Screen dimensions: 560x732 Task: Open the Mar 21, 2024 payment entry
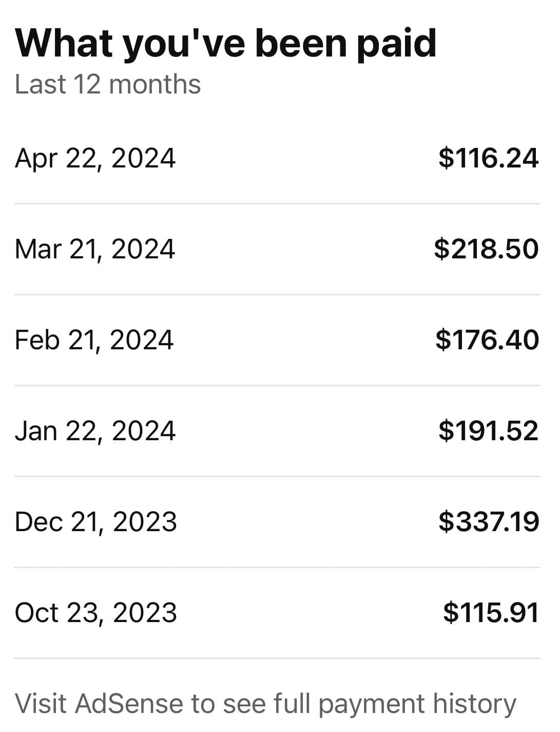[277, 249]
